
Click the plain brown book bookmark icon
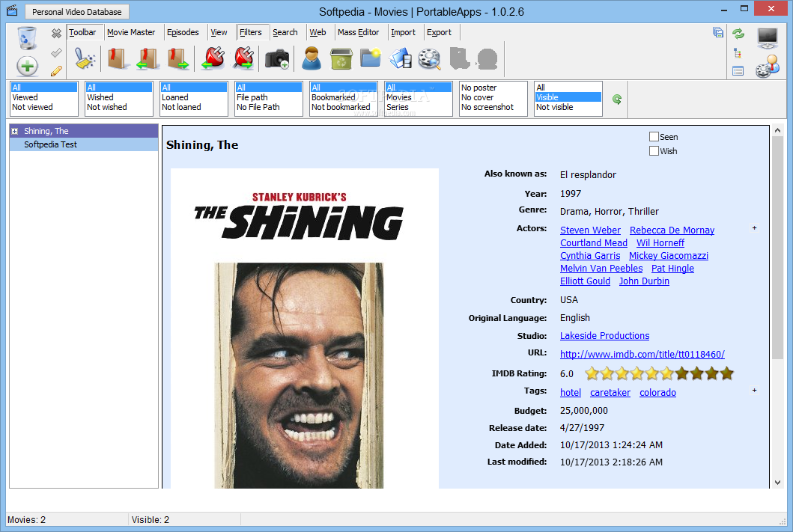[117, 58]
